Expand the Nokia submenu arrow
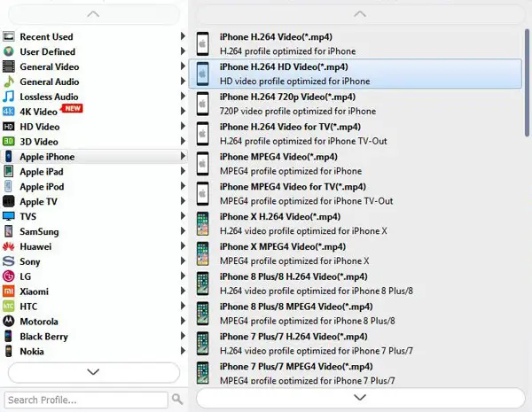The width and height of the screenshot is (532, 412). (x=183, y=351)
